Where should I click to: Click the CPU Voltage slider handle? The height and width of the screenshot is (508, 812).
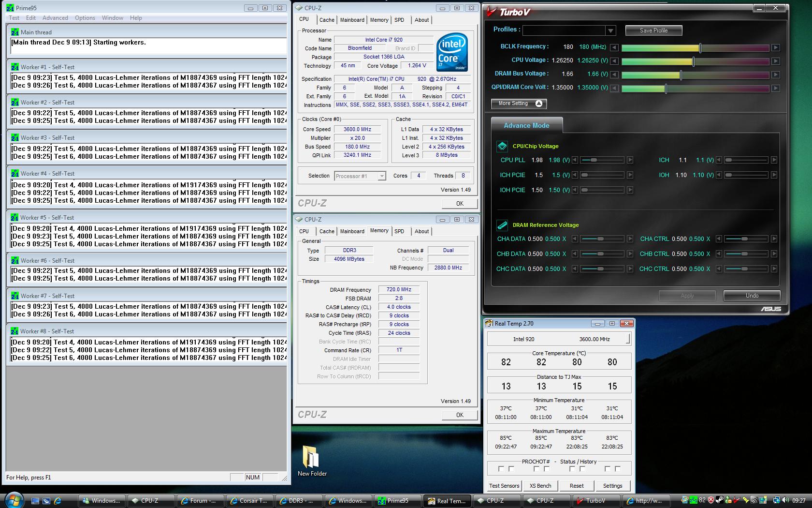click(694, 61)
